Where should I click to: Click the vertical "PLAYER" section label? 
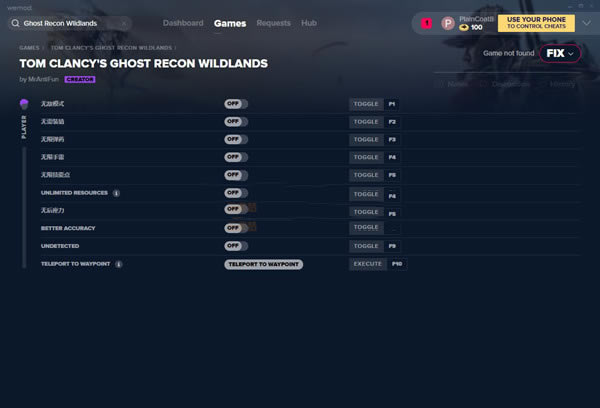point(24,127)
